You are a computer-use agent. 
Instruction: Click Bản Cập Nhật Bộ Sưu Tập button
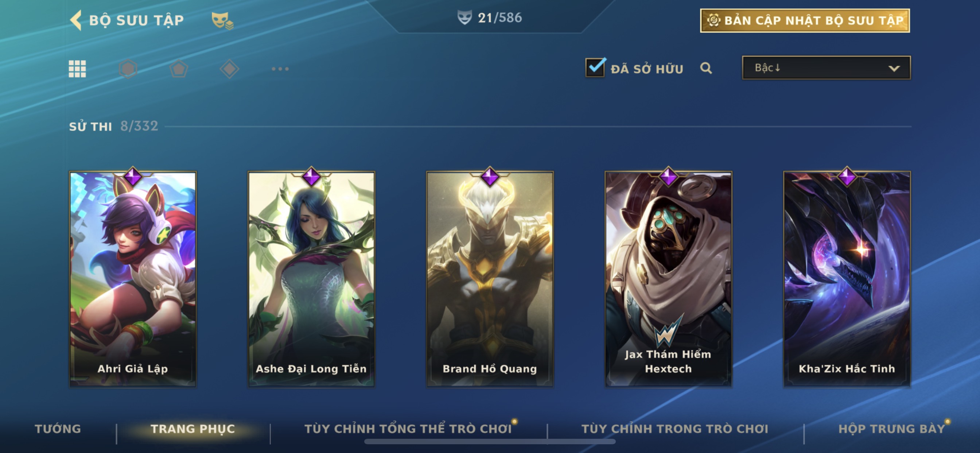(805, 20)
